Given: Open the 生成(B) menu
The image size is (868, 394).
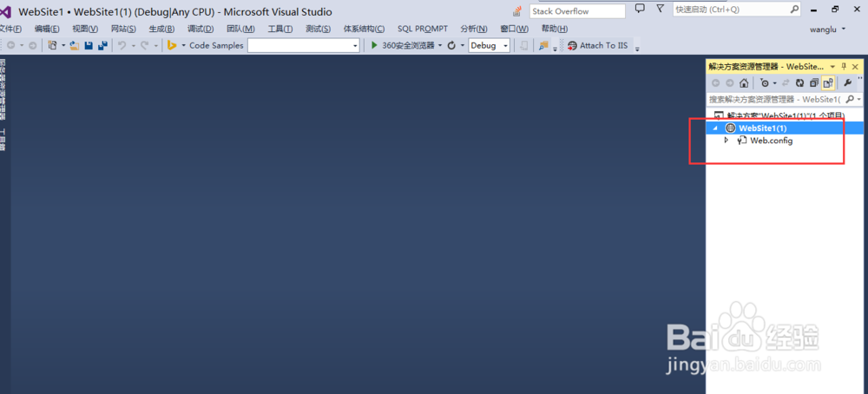Looking at the screenshot, I should click(x=161, y=29).
